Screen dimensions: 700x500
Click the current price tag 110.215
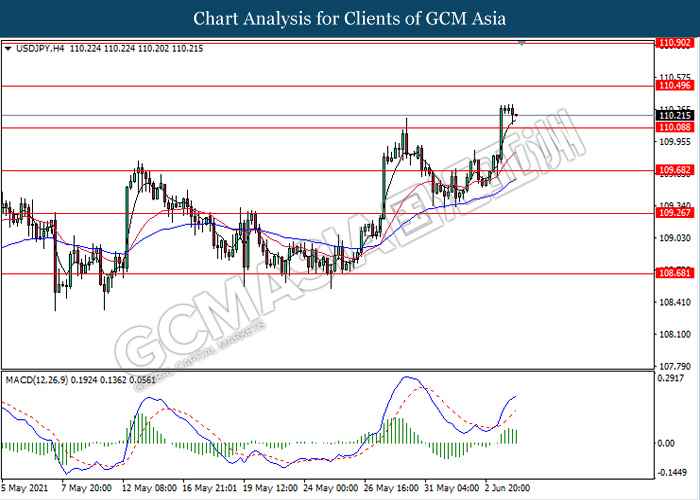[675, 115]
